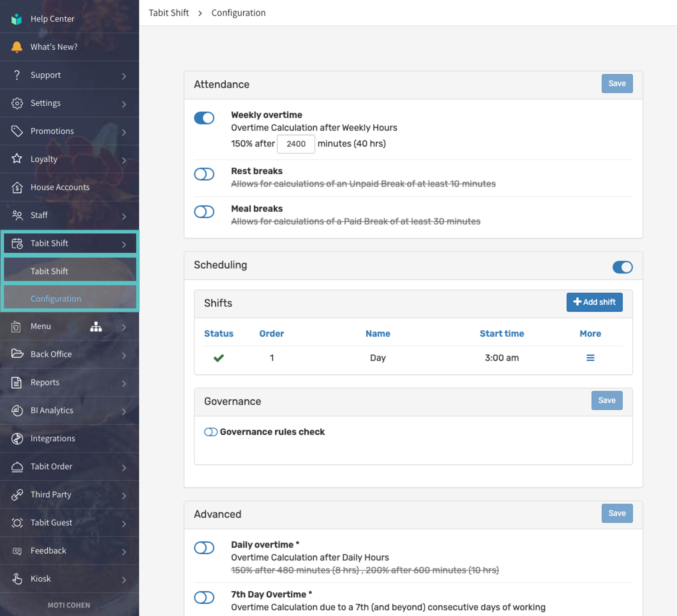Enable the 7th Day Overtime toggle
The image size is (677, 616).
coord(204,597)
